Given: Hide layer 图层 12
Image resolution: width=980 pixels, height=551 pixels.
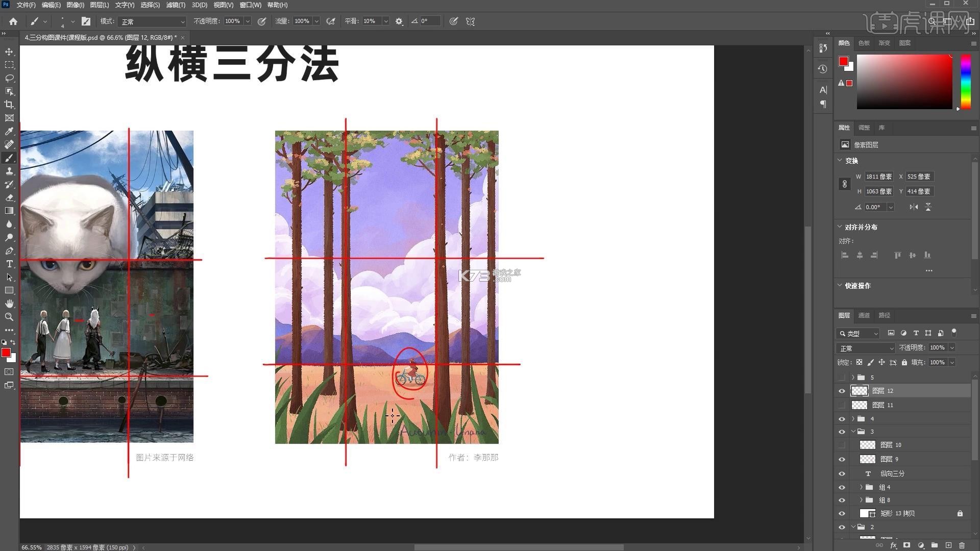Looking at the screenshot, I should [842, 391].
